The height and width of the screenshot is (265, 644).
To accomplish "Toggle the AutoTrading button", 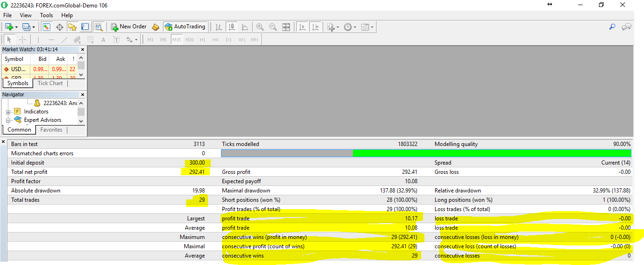I will (x=185, y=27).
